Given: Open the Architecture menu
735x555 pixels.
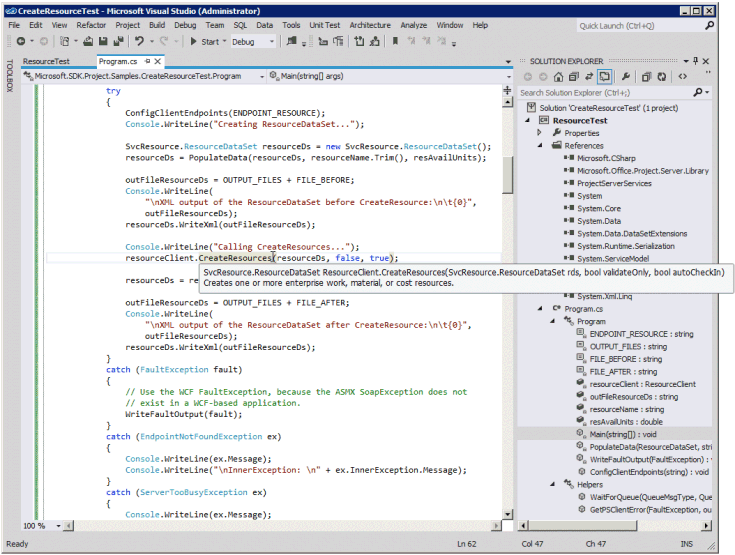Looking at the screenshot, I should click(x=370, y=25).
